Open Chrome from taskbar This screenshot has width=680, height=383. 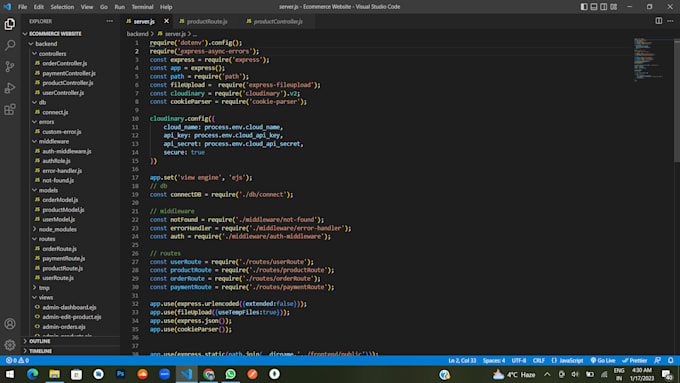(209, 374)
